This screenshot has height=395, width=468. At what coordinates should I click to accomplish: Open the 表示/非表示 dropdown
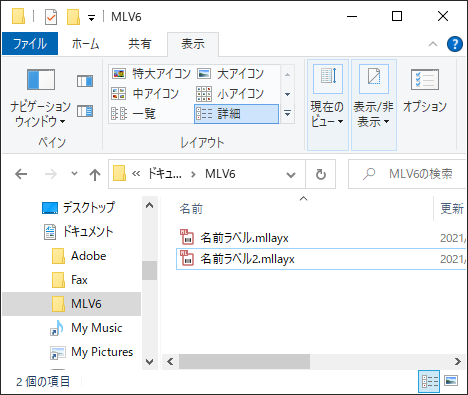tap(374, 105)
